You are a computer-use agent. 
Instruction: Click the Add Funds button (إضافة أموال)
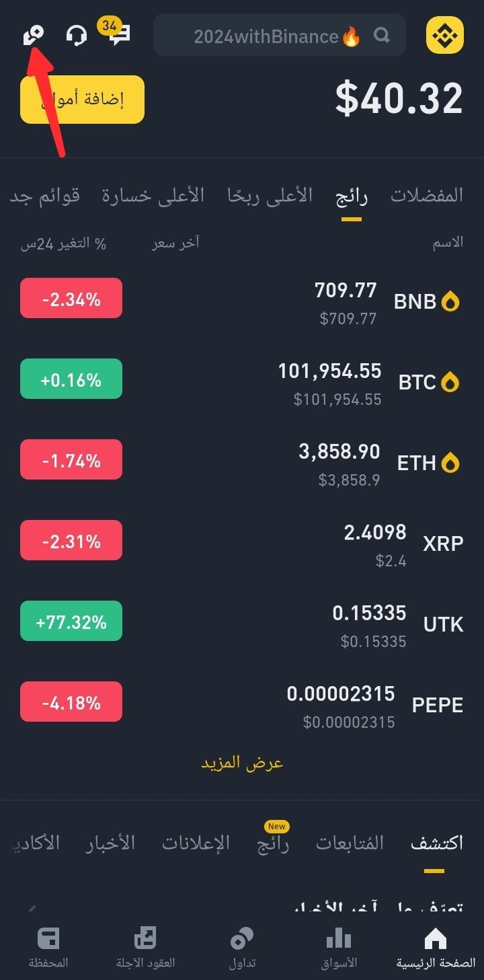(x=82, y=100)
